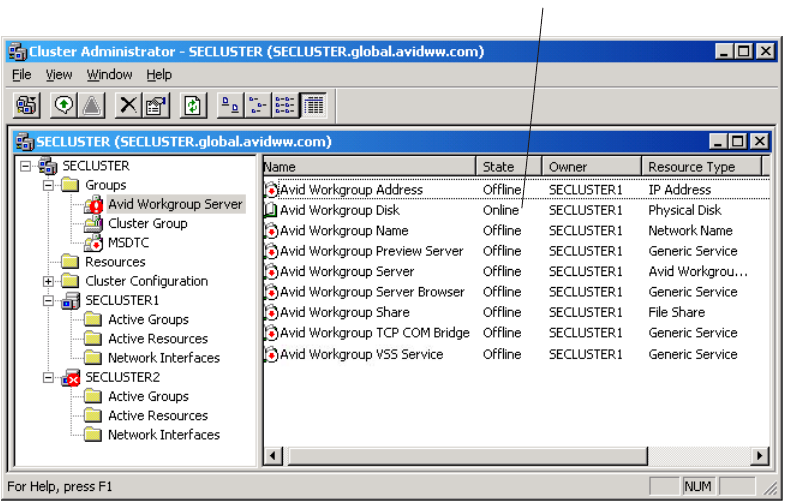Click the Delete X toolbar icon

(x=129, y=106)
